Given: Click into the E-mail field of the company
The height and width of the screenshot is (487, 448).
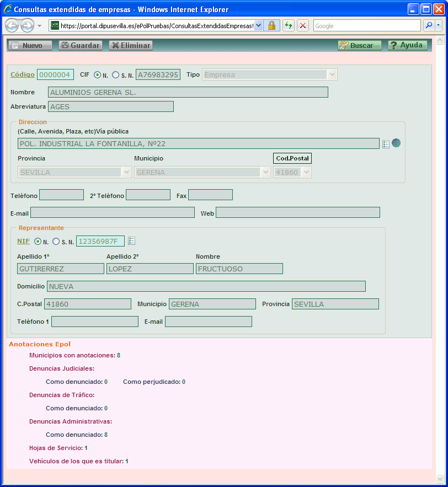Looking at the screenshot, I should coord(113,213).
